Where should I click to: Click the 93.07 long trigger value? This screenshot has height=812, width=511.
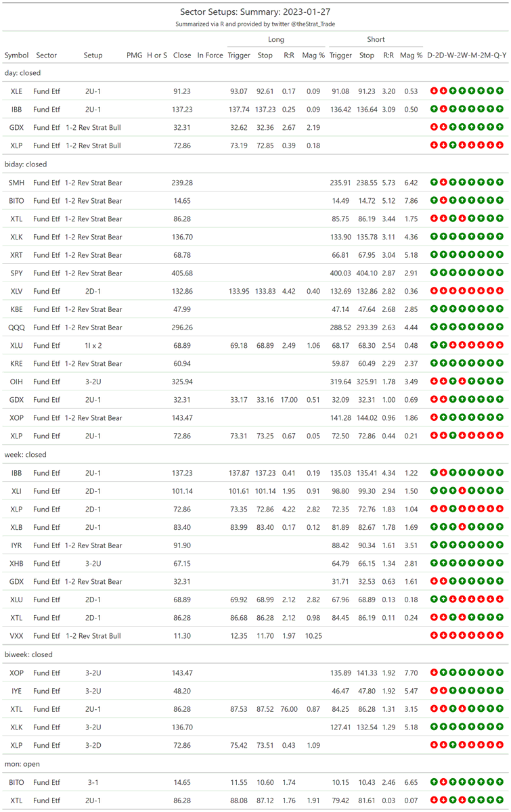tap(239, 91)
